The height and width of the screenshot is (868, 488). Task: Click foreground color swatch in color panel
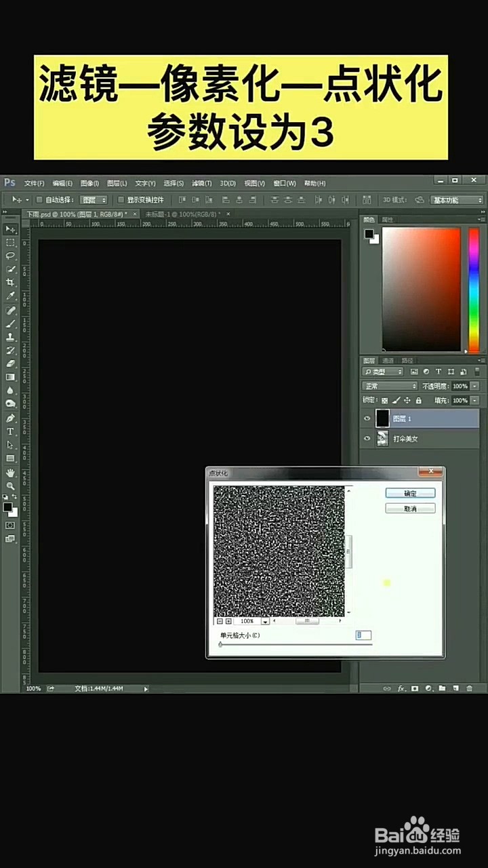click(x=368, y=233)
